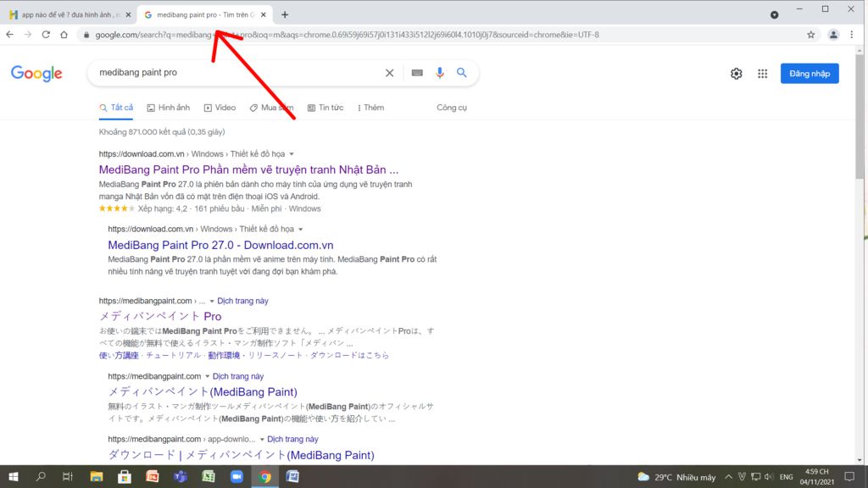Open the 'メディバンペイント Pro' result
The height and width of the screenshot is (488, 868).
pos(160,316)
